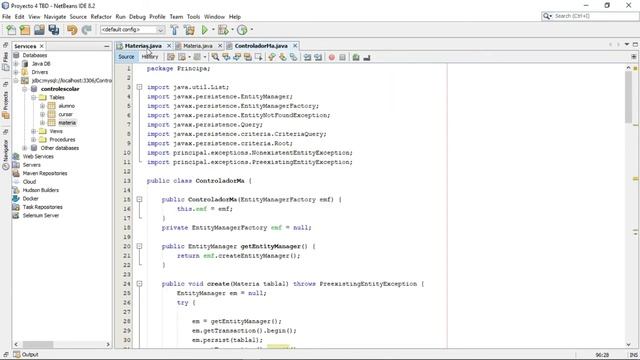Click the Shift Line Right icon
The image size is (640, 360).
pyautogui.click(x=318, y=58)
